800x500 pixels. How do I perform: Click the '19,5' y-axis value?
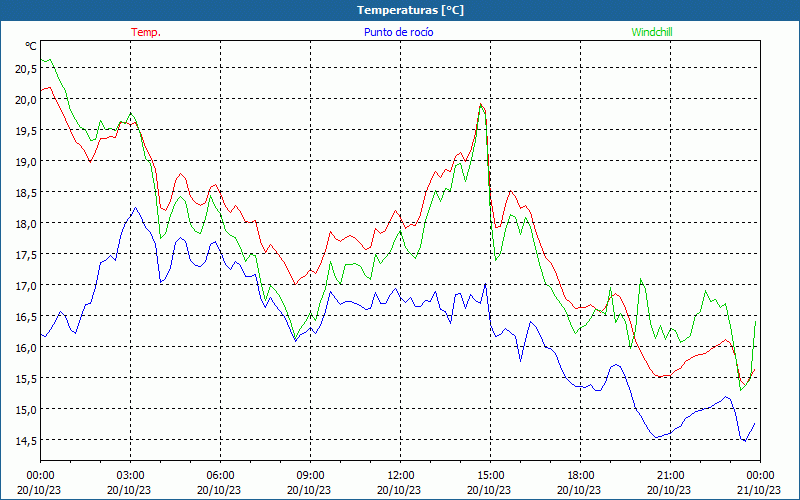[26, 131]
